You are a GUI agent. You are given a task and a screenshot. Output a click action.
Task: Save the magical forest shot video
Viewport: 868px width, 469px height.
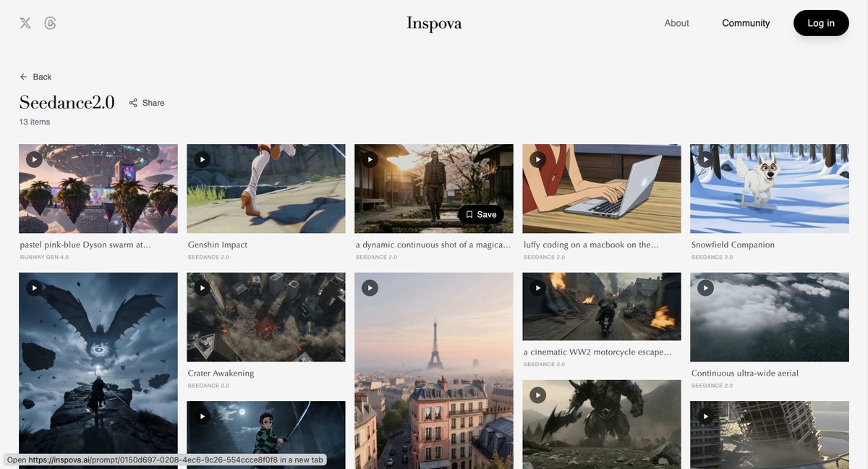[481, 214]
